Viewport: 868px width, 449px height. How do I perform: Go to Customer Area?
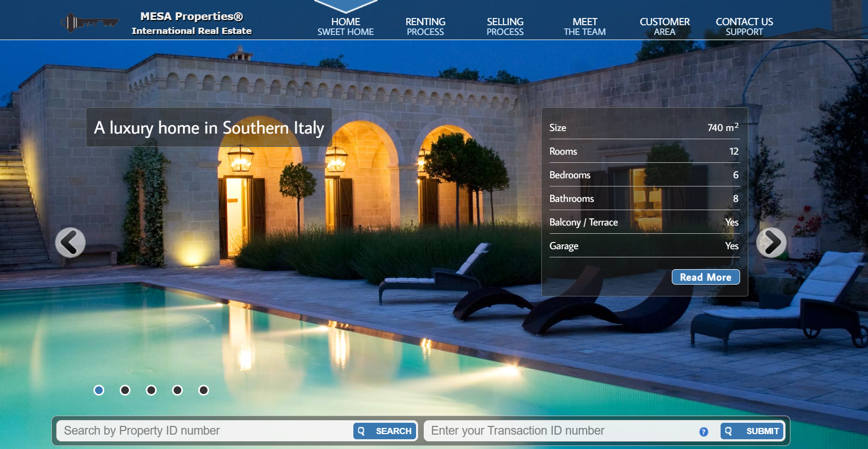(x=665, y=27)
